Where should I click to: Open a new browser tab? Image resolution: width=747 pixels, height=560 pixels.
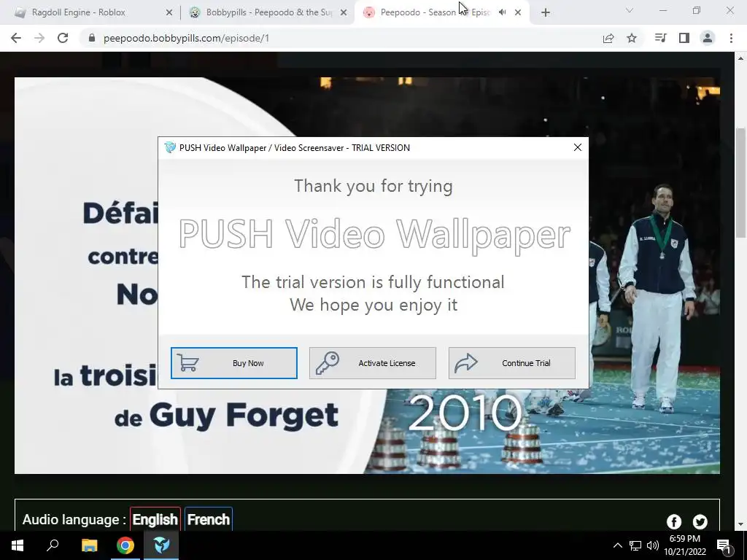point(546,13)
